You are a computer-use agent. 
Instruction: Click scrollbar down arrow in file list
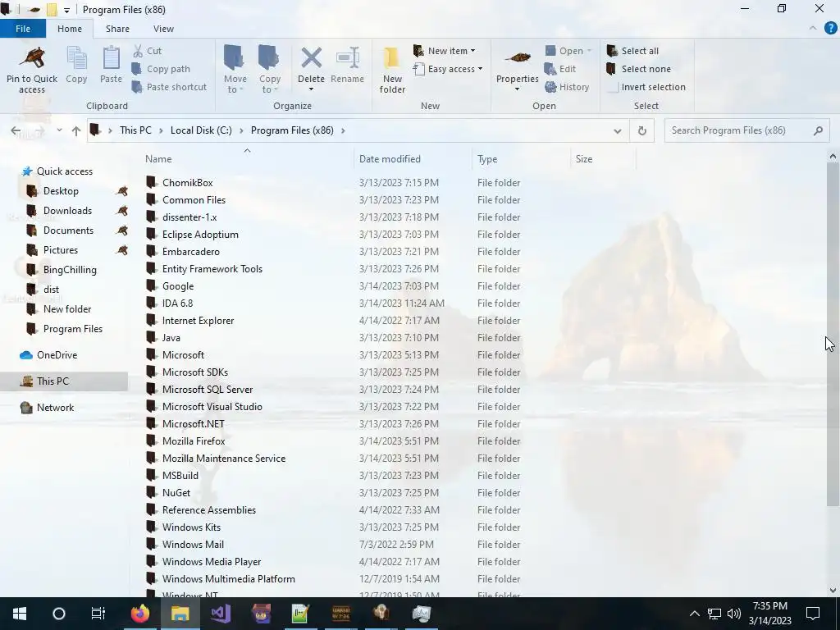click(833, 591)
